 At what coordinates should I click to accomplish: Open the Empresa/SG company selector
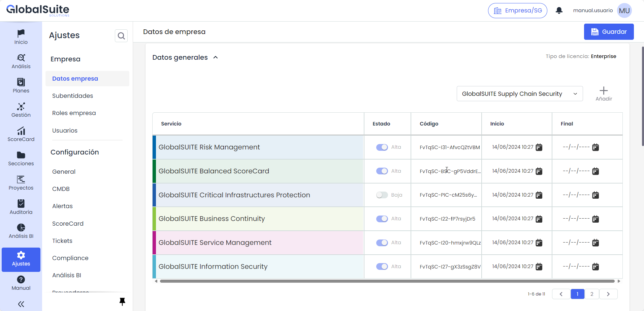tap(517, 10)
